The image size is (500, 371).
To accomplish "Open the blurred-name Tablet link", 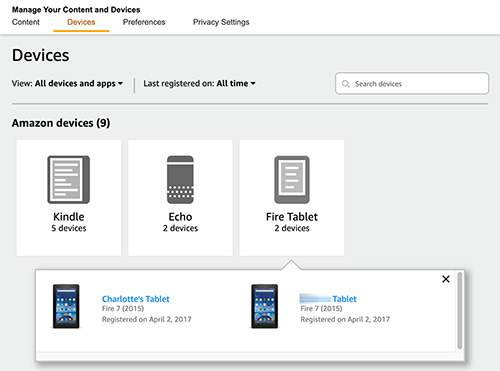I will coord(328,299).
